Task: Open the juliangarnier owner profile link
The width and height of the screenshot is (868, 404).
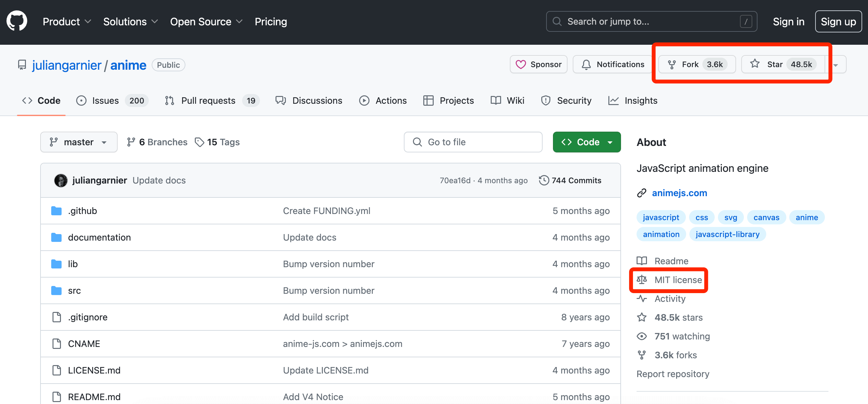Action: tap(67, 65)
